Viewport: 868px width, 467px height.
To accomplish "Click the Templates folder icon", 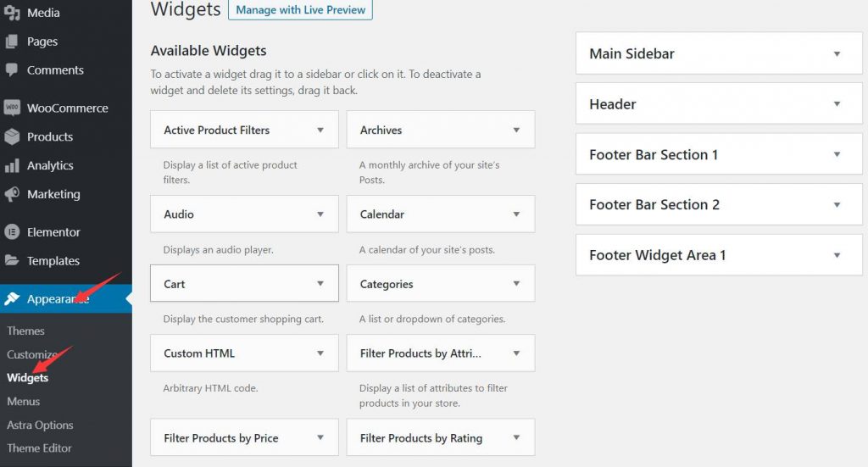I will tap(12, 261).
